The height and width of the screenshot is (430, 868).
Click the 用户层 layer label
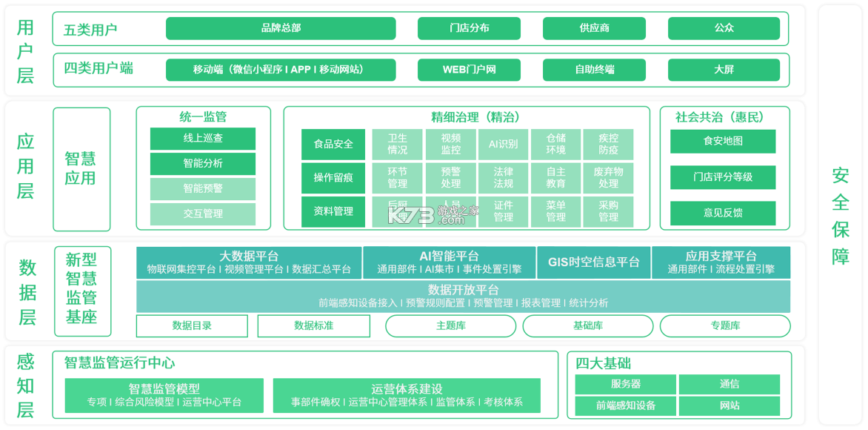point(25,51)
